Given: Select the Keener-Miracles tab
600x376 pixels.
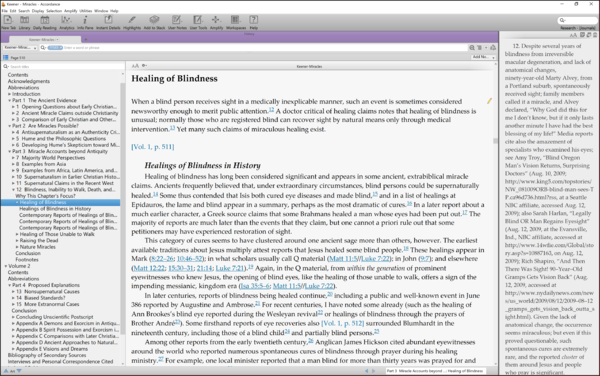Looking at the screenshot, I should click(44, 39).
